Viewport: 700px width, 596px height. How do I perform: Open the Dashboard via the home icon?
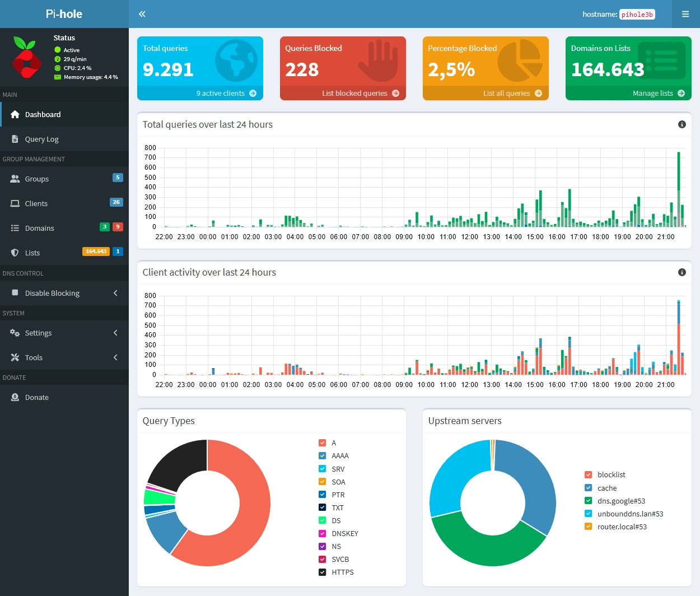[x=14, y=114]
